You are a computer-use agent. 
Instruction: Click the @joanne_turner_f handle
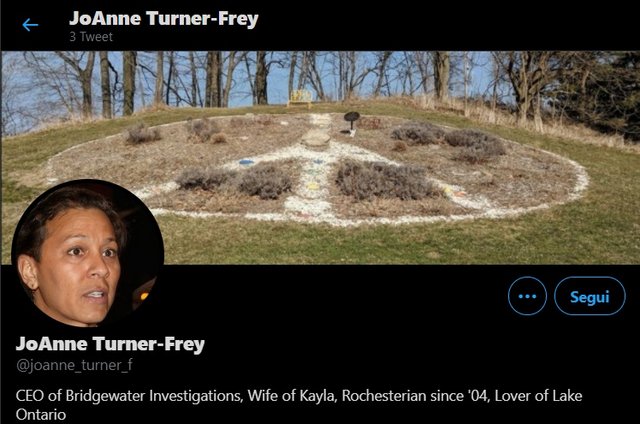click(x=74, y=365)
